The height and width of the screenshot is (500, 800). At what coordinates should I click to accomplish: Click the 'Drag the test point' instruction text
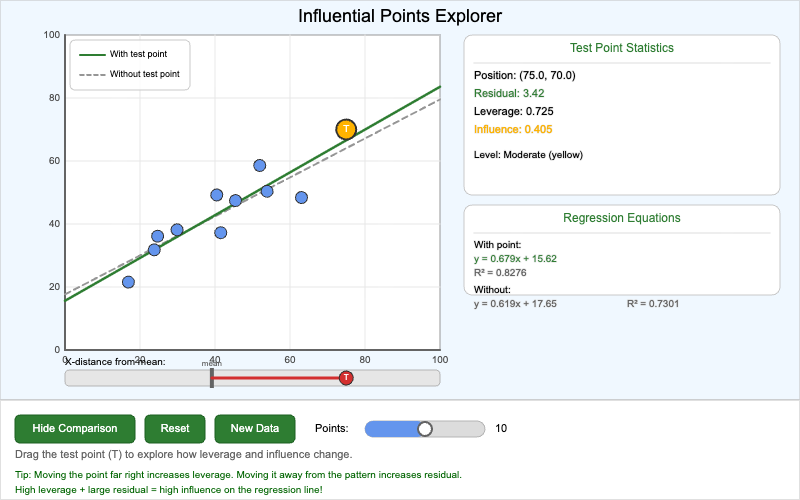pyautogui.click(x=184, y=454)
